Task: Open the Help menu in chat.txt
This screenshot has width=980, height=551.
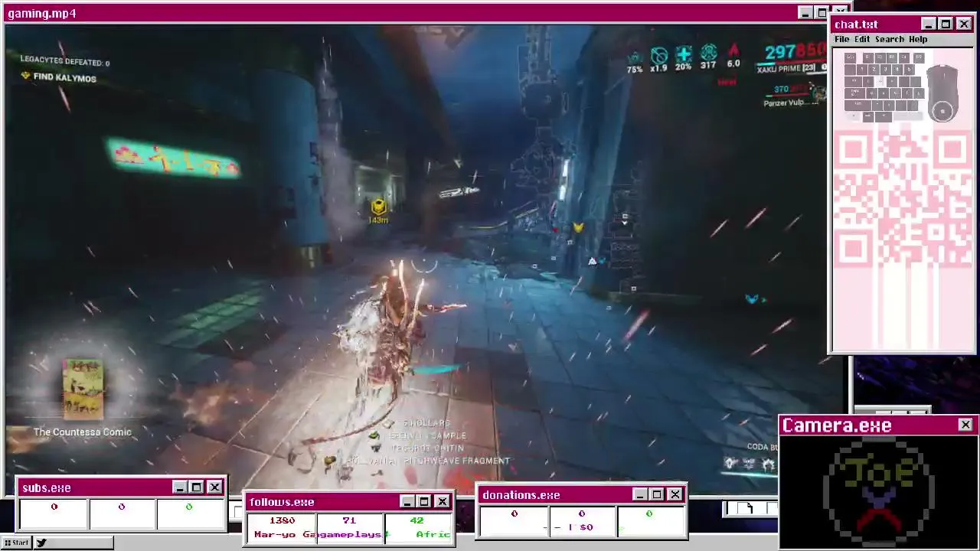Action: pyautogui.click(x=918, y=39)
